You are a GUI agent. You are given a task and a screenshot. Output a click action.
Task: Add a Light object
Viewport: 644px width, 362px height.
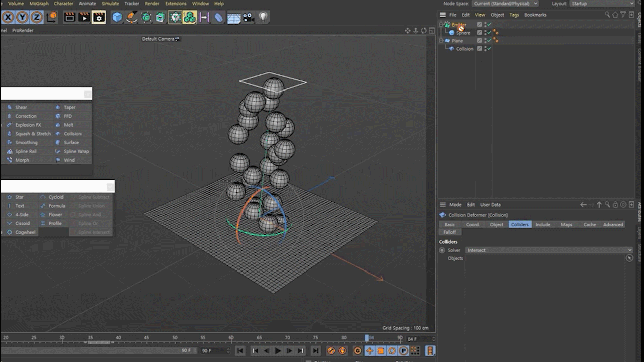point(263,18)
